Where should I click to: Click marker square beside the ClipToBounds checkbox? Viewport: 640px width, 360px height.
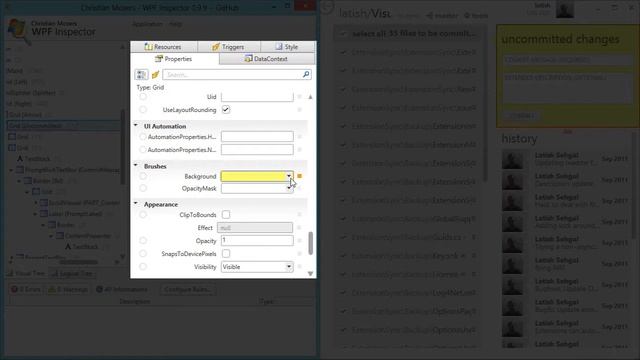click(299, 214)
